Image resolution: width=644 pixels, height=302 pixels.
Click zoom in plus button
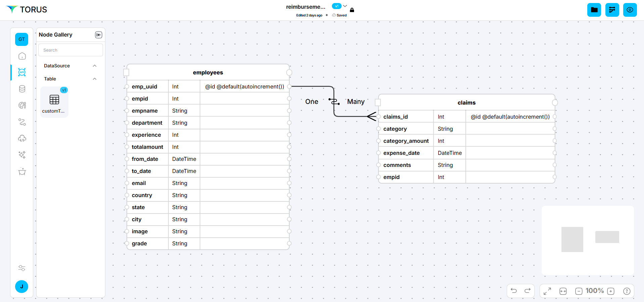click(x=611, y=291)
